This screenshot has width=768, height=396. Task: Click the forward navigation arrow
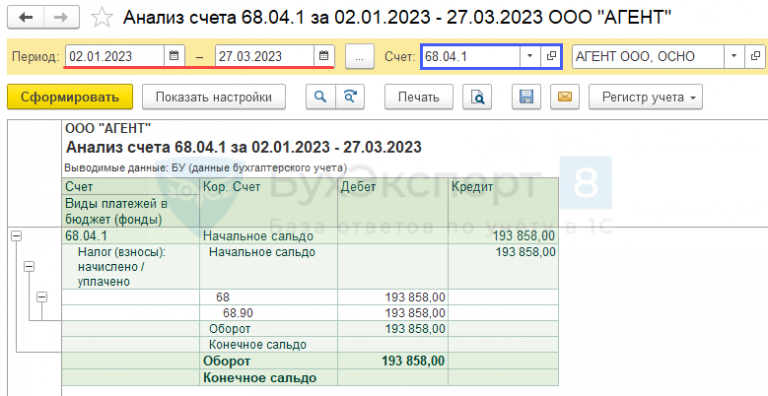pyautogui.click(x=61, y=18)
